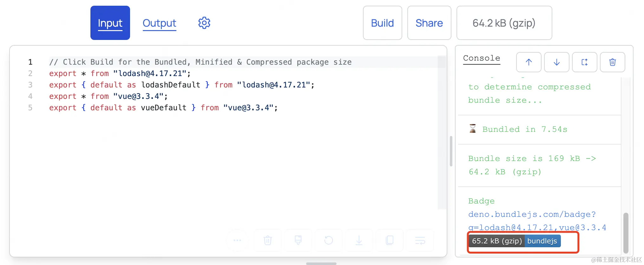Clear the console with trash icon
Screen dimensions: 644x265
click(x=612, y=62)
